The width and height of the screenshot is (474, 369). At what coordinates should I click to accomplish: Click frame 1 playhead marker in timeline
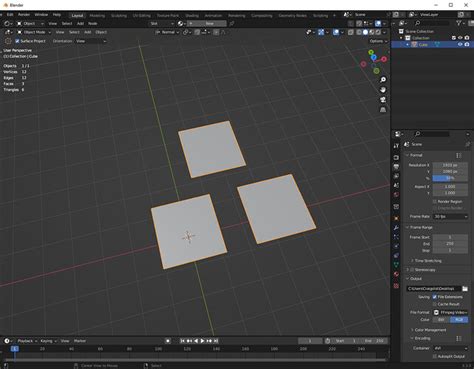tap(14, 349)
